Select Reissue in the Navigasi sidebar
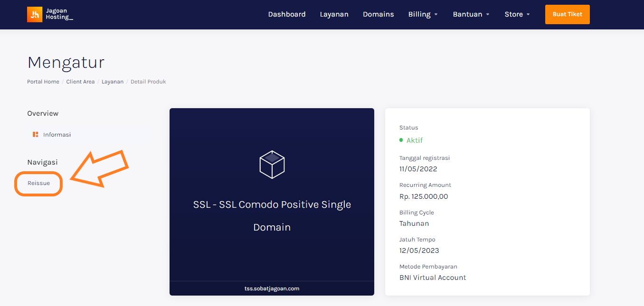 tap(38, 183)
